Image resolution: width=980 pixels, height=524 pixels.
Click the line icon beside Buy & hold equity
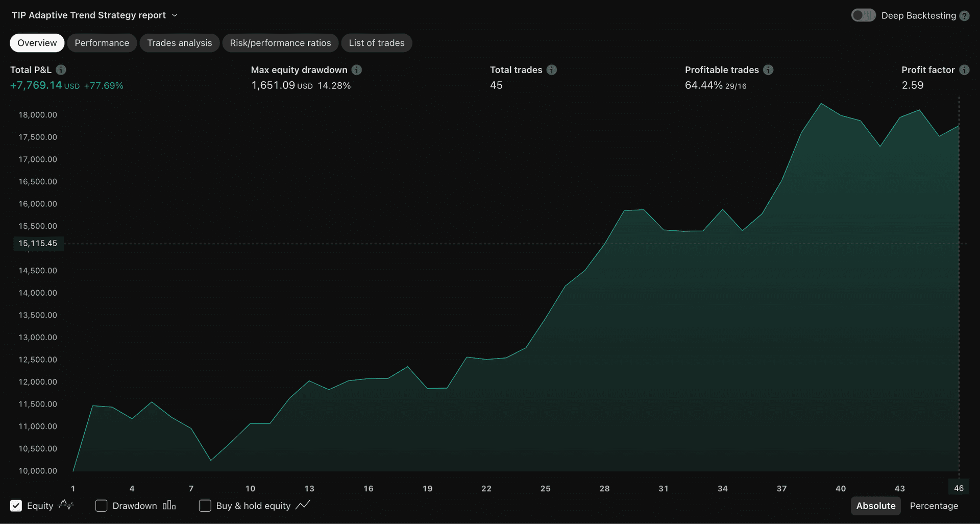click(x=303, y=506)
